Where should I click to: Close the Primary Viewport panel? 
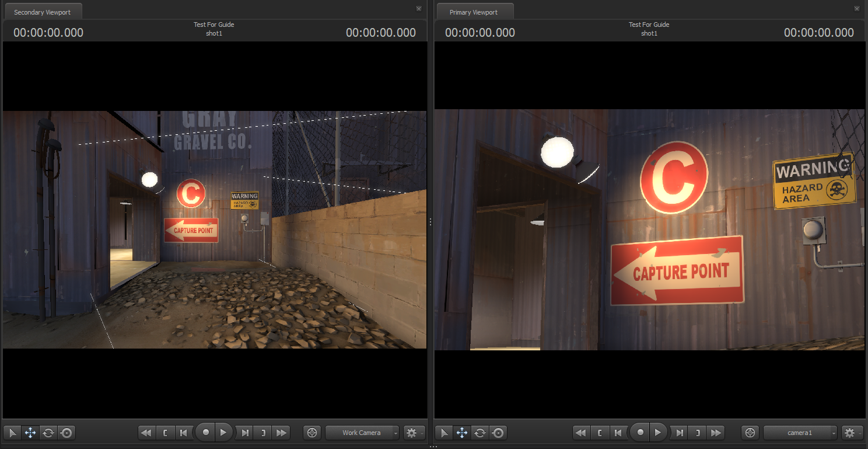(857, 9)
